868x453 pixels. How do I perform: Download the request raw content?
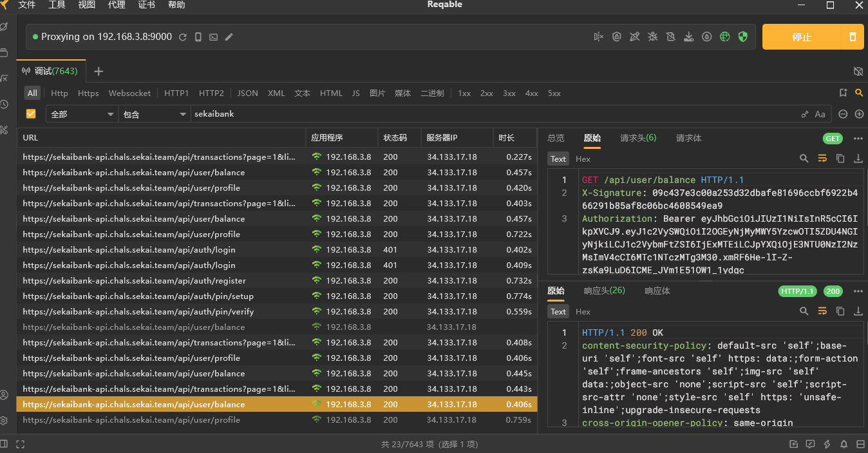858,158
